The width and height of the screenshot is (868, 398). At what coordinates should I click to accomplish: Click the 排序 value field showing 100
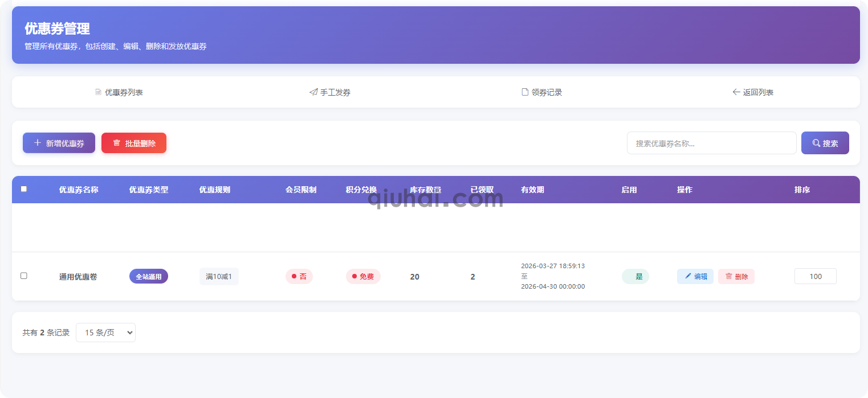click(816, 276)
